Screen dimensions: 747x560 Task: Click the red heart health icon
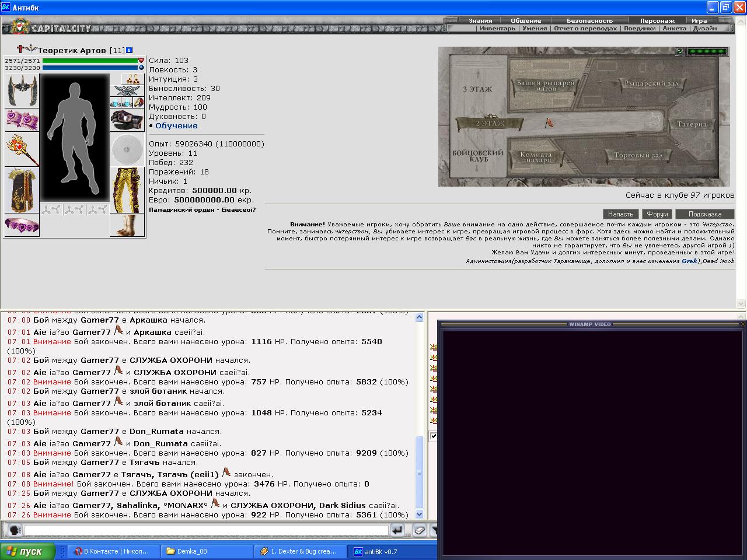(x=141, y=61)
